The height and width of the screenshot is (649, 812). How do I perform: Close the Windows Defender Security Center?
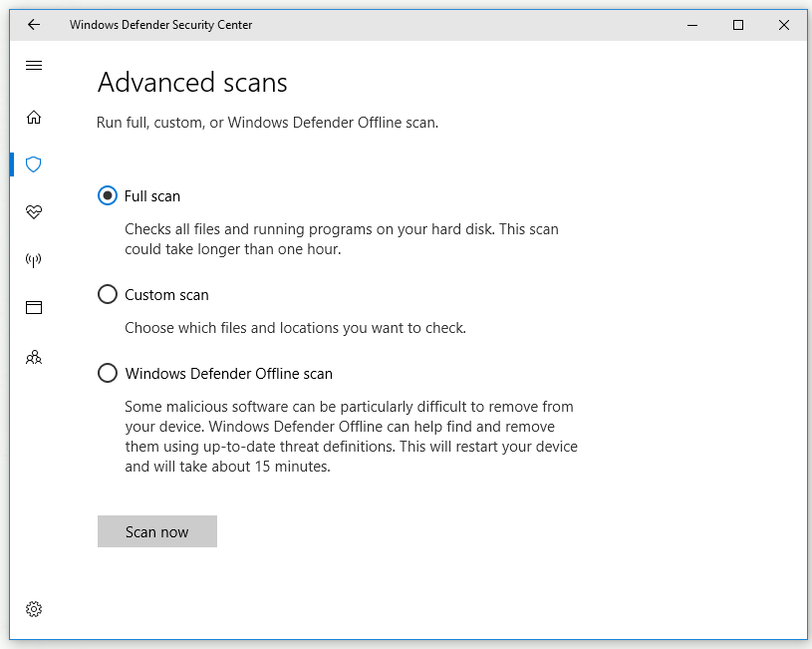784,25
